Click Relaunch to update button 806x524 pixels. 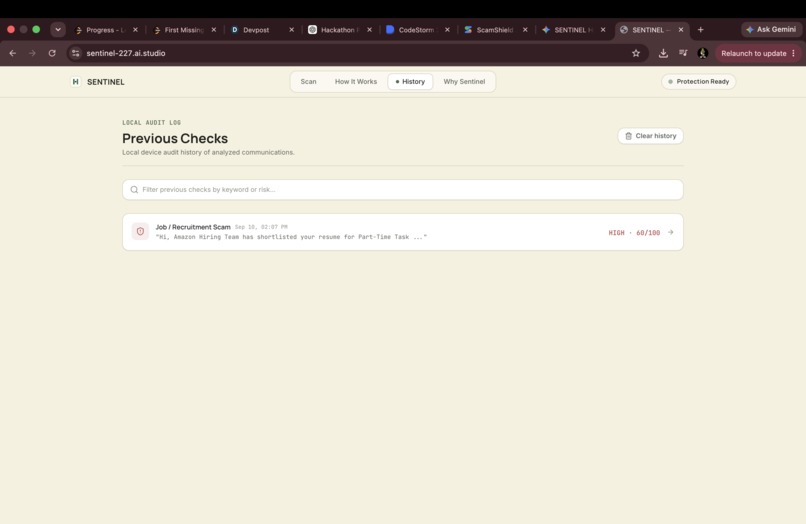click(754, 53)
